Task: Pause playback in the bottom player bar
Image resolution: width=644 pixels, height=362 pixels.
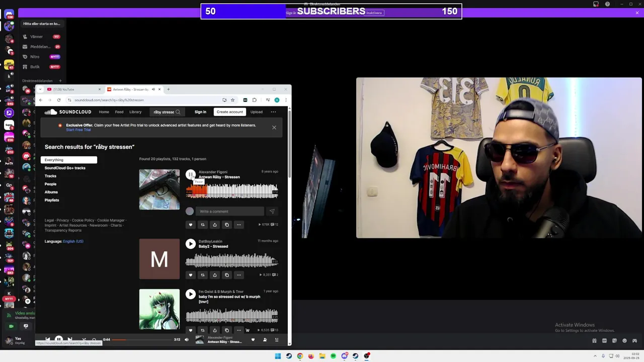Action: [x=58, y=339]
